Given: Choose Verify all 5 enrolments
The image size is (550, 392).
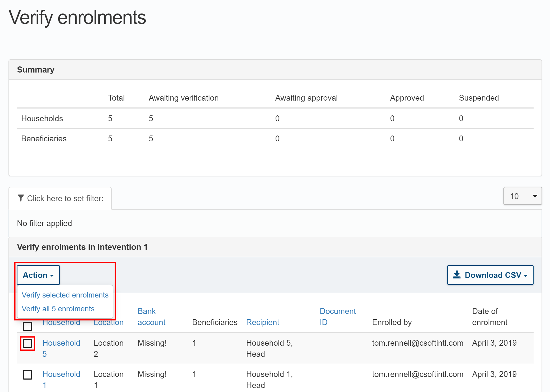Looking at the screenshot, I should pyautogui.click(x=58, y=309).
